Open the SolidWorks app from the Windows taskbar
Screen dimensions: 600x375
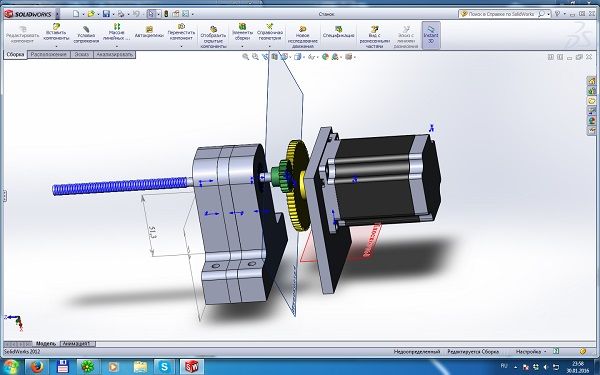(192, 367)
